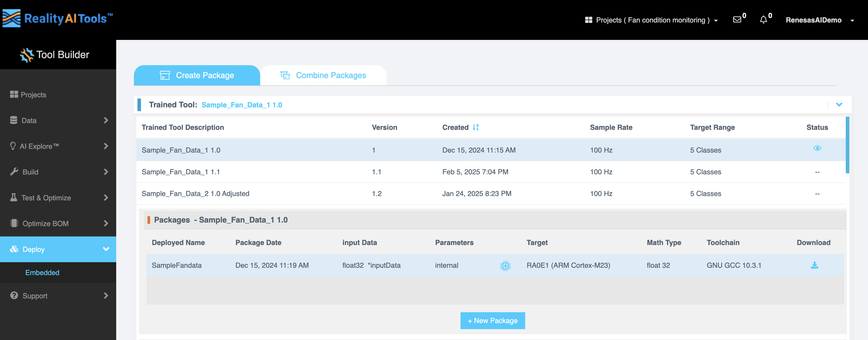
Task: Select Test & Optimize in sidebar
Action: tap(46, 198)
